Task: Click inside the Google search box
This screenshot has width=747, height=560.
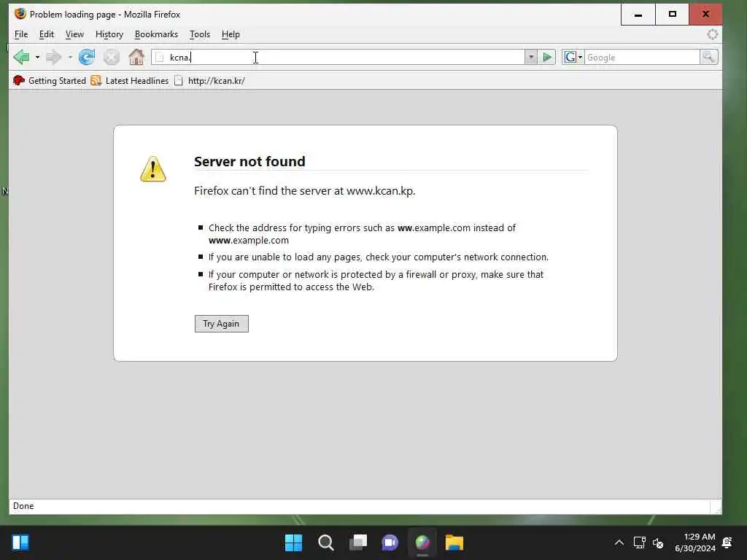Action: point(642,58)
